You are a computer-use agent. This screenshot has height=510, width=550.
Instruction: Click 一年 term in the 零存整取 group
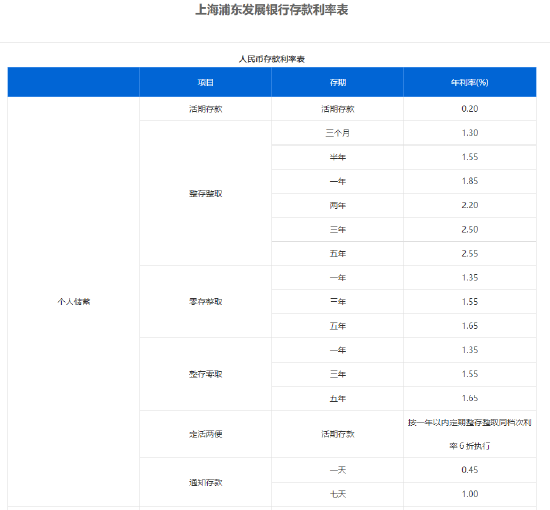338,278
